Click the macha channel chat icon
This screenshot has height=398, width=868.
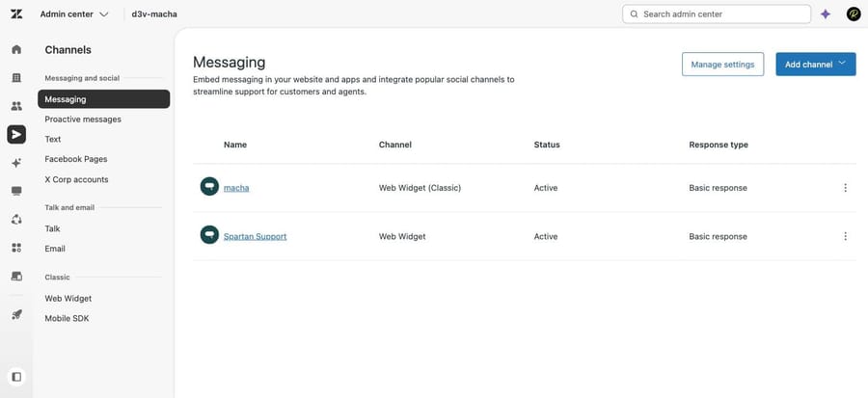click(209, 187)
